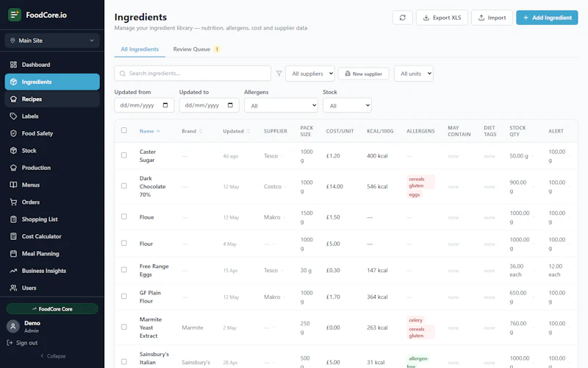This screenshot has height=368, width=588.
Task: Click the filter funnel icon
Action: point(279,74)
